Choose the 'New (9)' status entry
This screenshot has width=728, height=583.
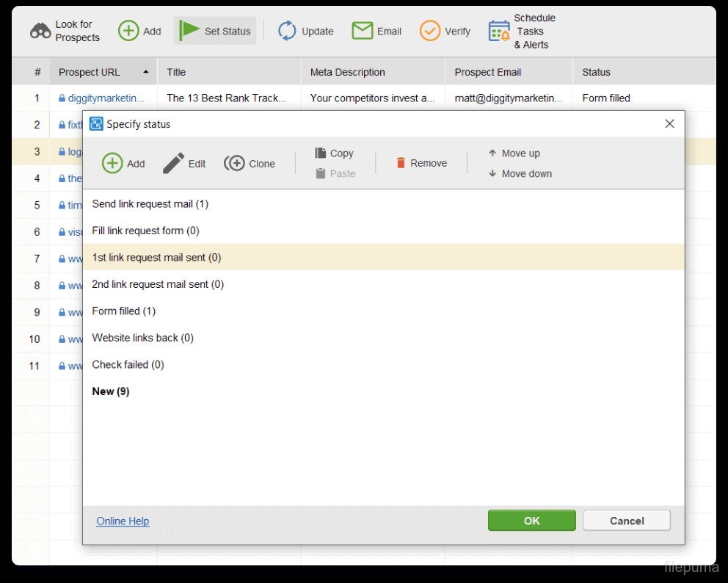[111, 391]
